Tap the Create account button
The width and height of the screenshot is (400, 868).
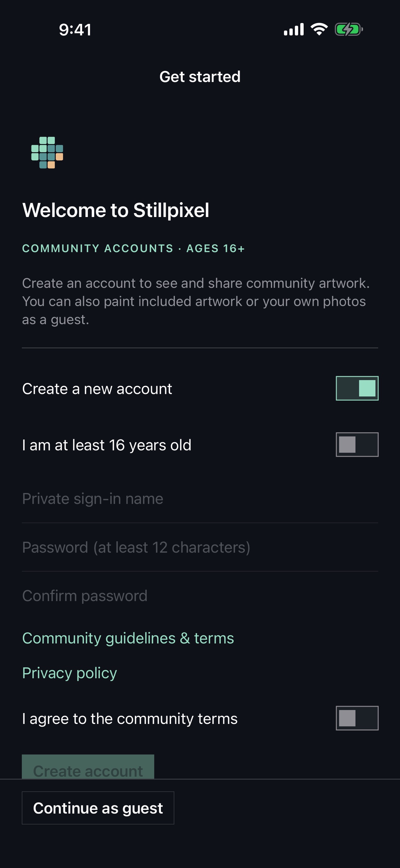(88, 767)
